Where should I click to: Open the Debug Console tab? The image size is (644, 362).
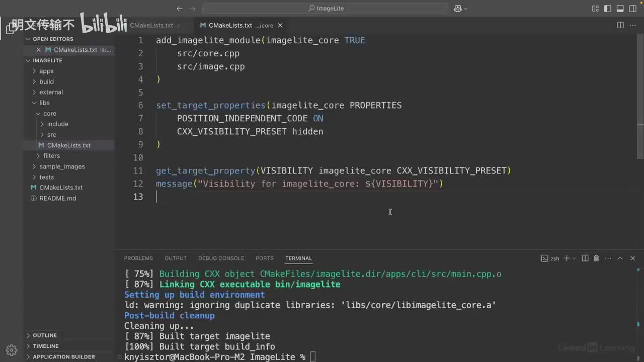tap(221, 258)
